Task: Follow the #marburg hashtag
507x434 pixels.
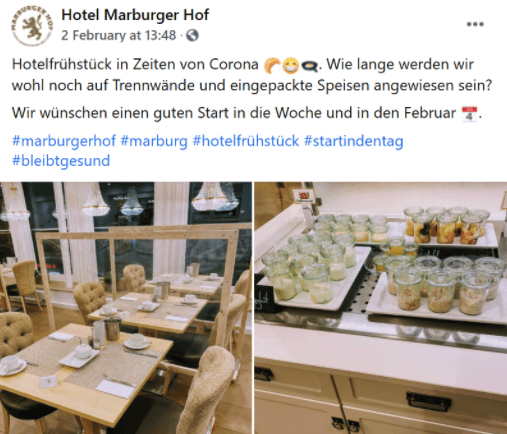Action: [154, 141]
